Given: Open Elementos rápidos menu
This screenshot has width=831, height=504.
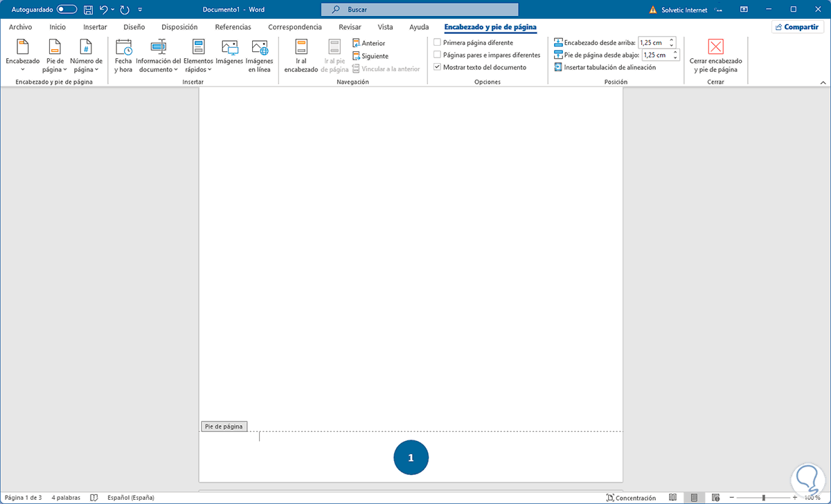Looking at the screenshot, I should click(x=198, y=56).
